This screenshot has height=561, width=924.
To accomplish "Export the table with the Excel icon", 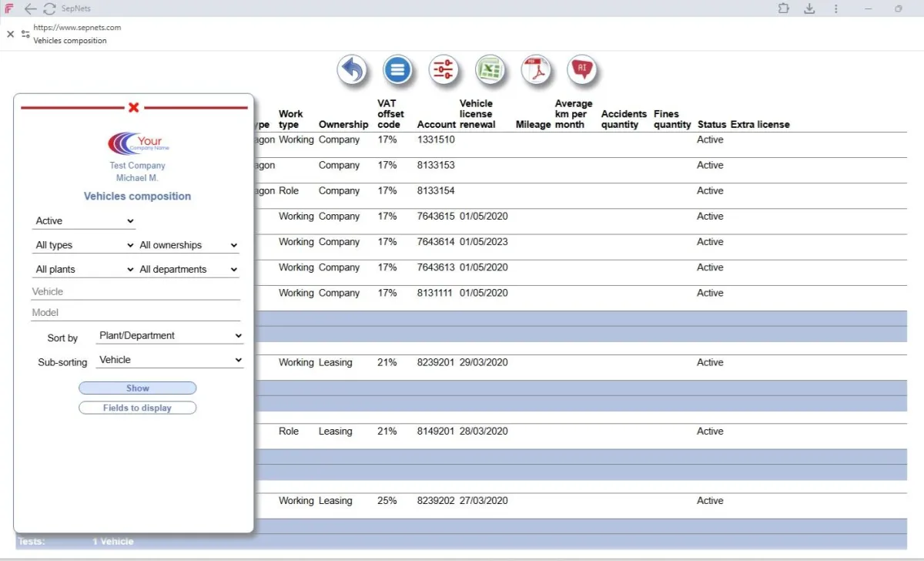I will [490, 71].
